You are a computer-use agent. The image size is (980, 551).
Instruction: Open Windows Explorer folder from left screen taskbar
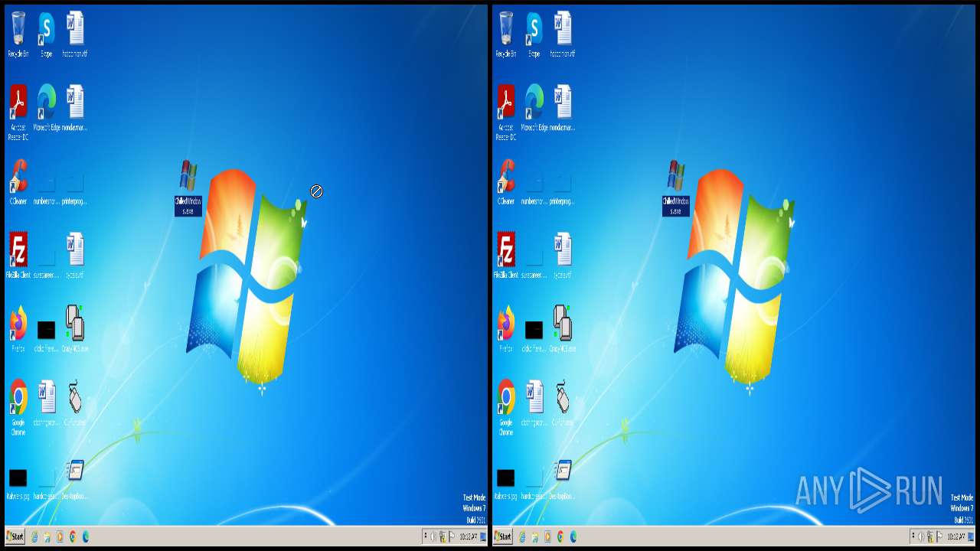point(47,536)
